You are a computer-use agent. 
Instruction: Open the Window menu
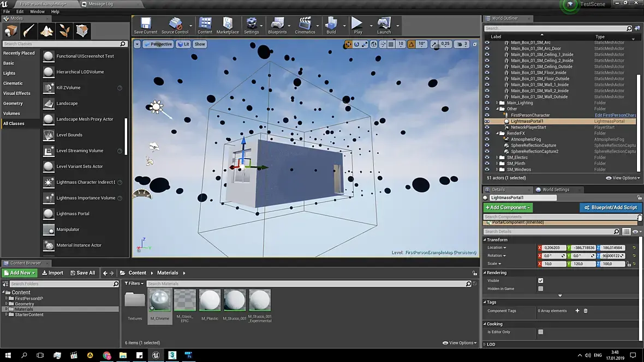point(37,11)
